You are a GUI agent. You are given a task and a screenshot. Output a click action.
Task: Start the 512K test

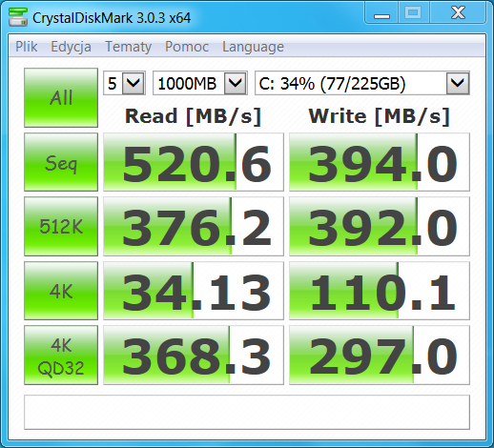point(61,226)
